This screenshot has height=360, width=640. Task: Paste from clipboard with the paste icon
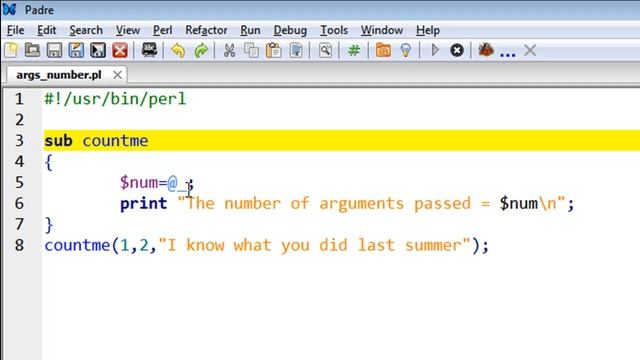[x=273, y=51]
